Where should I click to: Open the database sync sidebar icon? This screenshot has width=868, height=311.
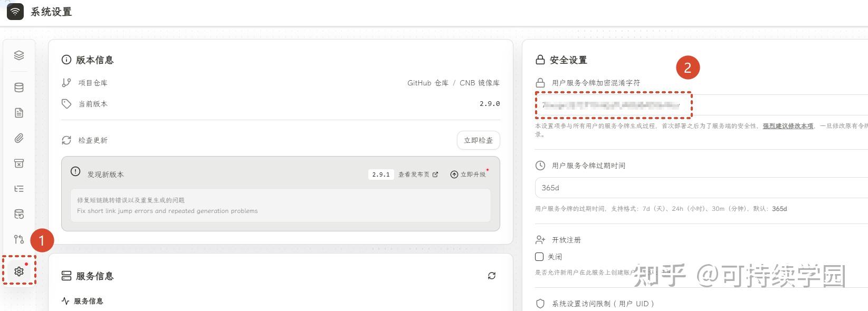[x=19, y=214]
